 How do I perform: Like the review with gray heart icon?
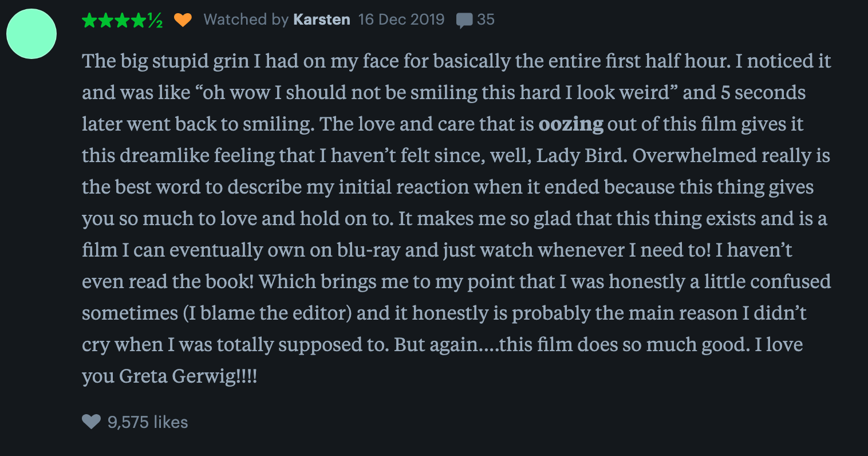pos(91,422)
